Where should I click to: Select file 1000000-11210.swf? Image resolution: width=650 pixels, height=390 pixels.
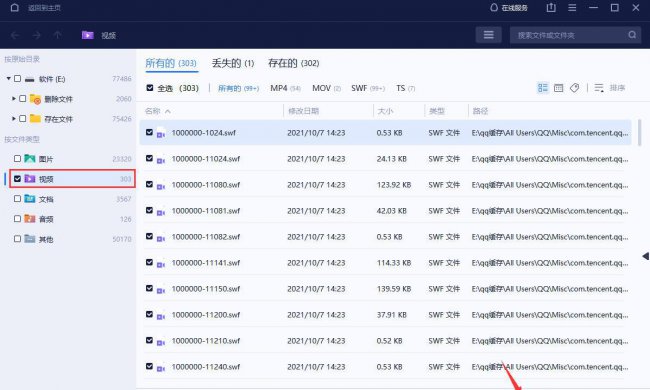[206, 341]
